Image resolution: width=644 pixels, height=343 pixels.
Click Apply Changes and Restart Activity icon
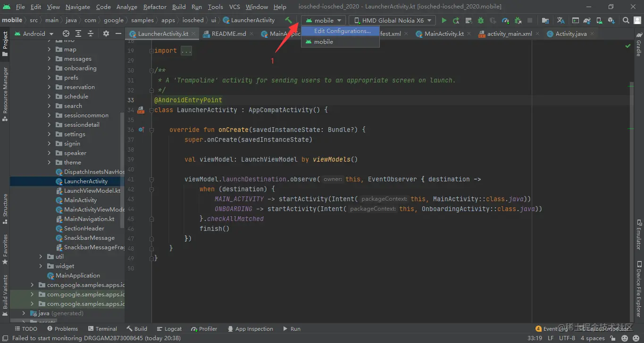point(456,20)
